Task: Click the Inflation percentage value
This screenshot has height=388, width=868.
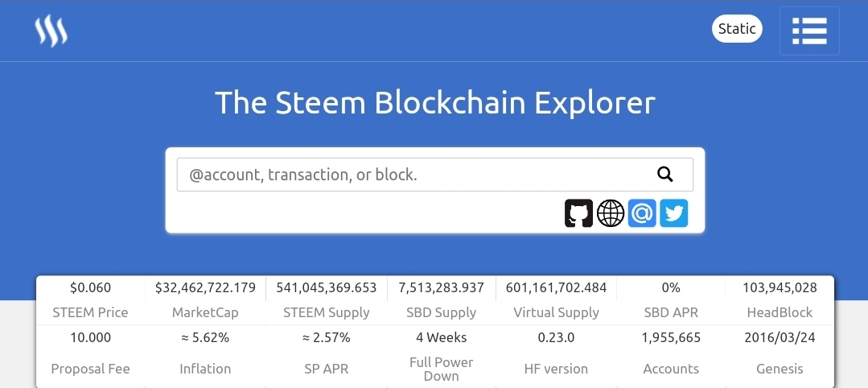Action: [x=205, y=337]
